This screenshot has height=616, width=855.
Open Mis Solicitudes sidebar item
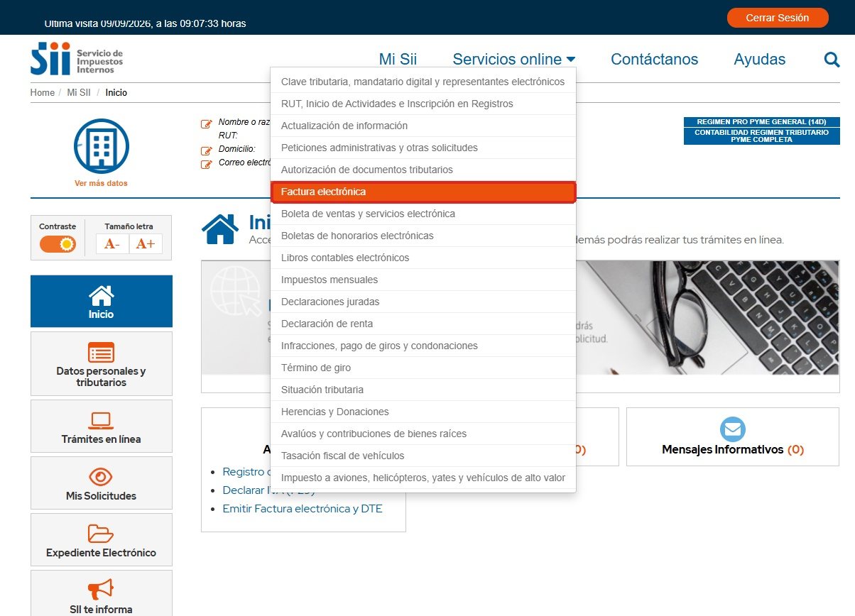[102, 483]
